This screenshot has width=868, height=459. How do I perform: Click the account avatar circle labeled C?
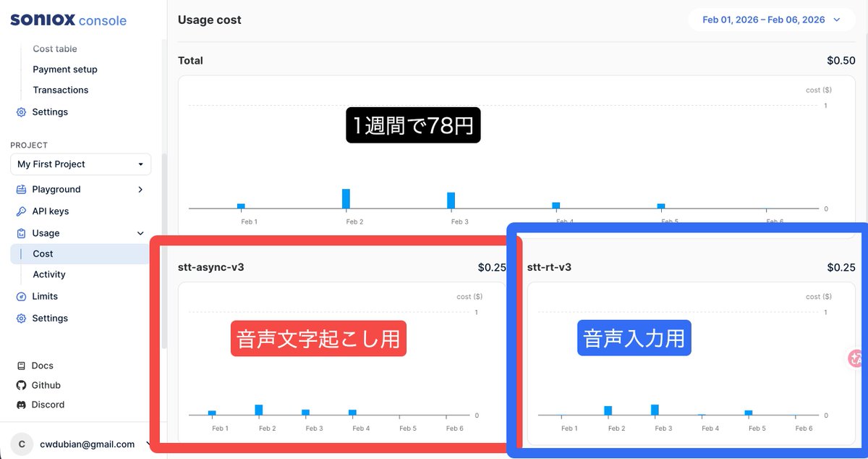click(22, 444)
